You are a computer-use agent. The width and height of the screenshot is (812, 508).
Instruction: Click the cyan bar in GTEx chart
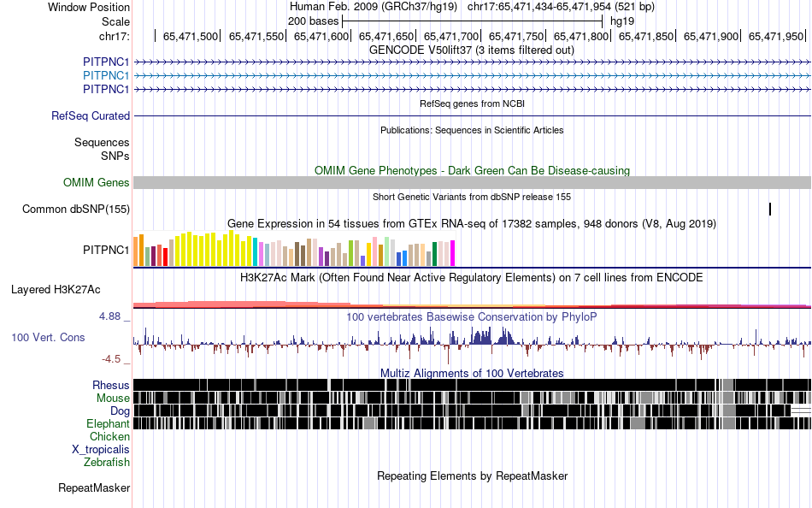point(256,252)
